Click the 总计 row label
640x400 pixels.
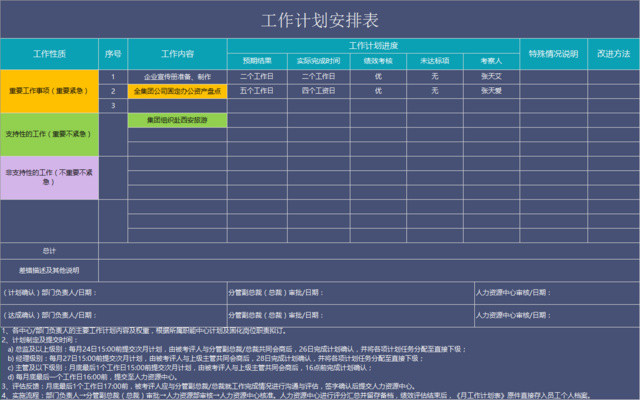point(49,251)
